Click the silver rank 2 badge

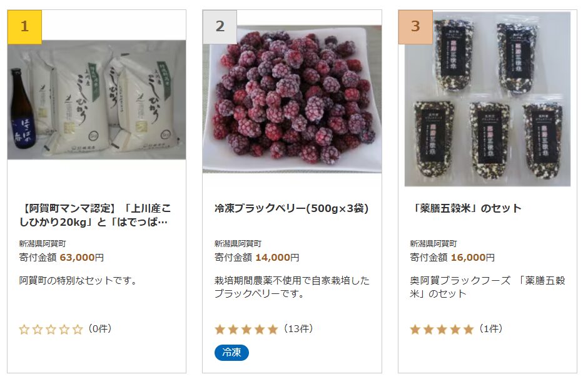coord(220,27)
